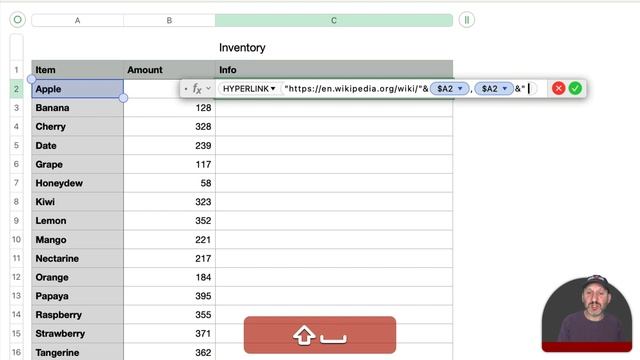Select the Nectarine cell
Image resolution: width=640 pixels, height=360 pixels.
[x=78, y=258]
